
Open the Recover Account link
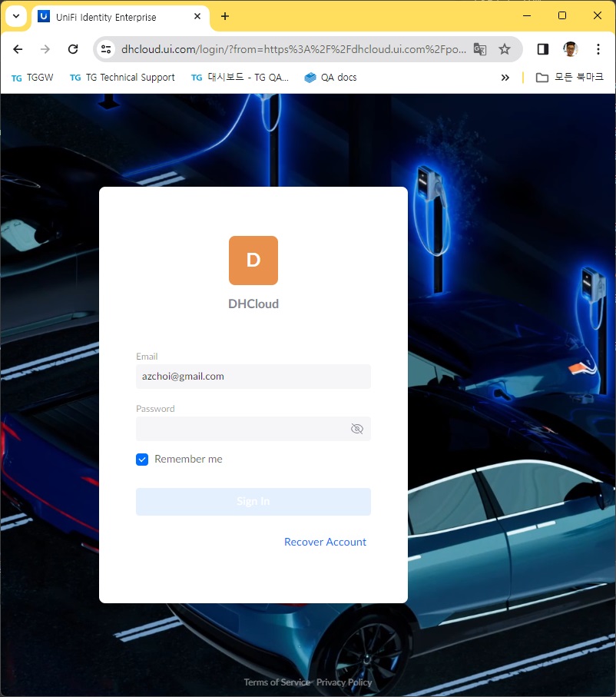pyautogui.click(x=325, y=542)
